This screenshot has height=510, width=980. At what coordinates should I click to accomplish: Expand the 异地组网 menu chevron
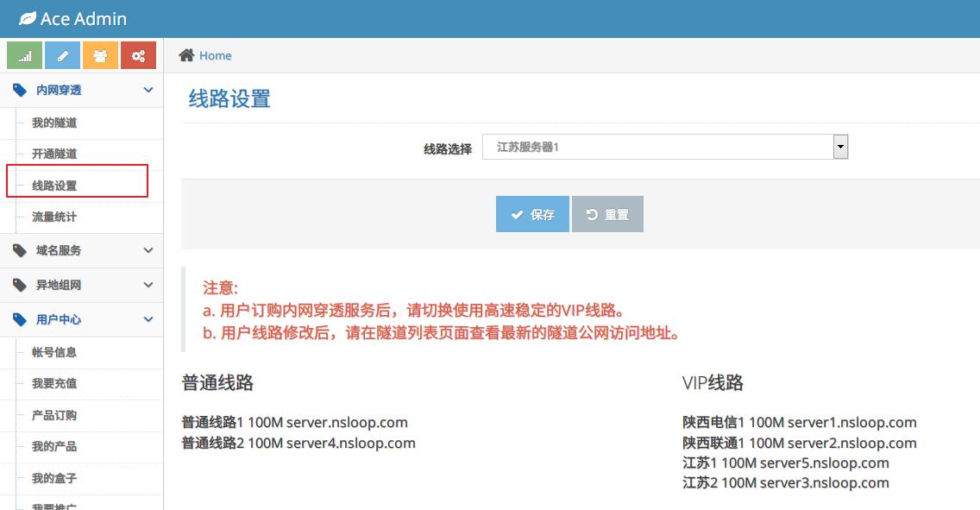(x=148, y=285)
